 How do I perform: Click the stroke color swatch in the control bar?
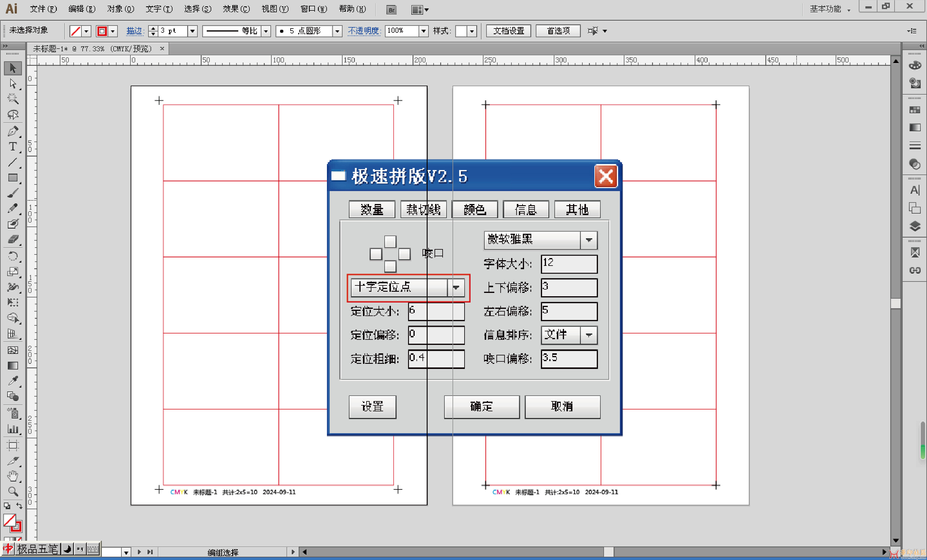(x=102, y=31)
